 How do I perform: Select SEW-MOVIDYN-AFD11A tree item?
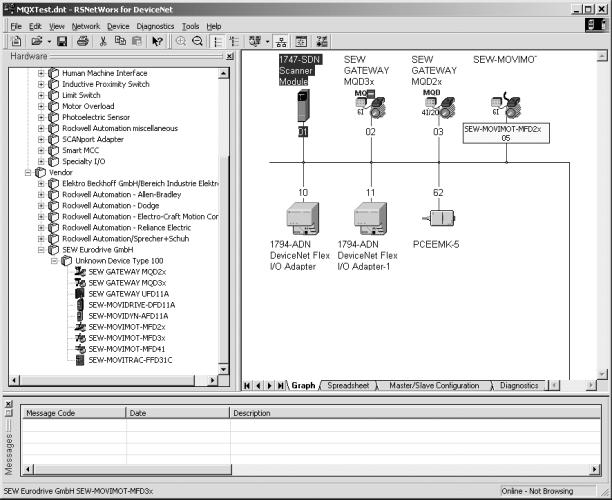coord(128,316)
